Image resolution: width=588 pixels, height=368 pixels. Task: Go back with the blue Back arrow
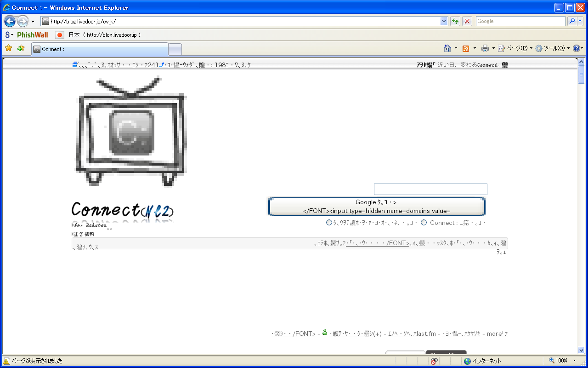click(x=10, y=21)
